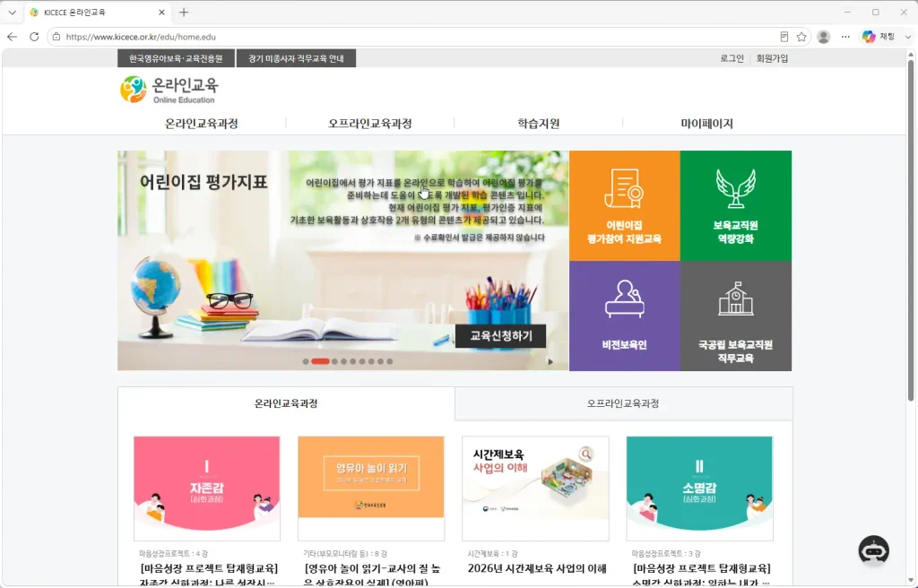
Task: Open the 소명감 심화과정 course thumbnail
Action: tap(699, 488)
